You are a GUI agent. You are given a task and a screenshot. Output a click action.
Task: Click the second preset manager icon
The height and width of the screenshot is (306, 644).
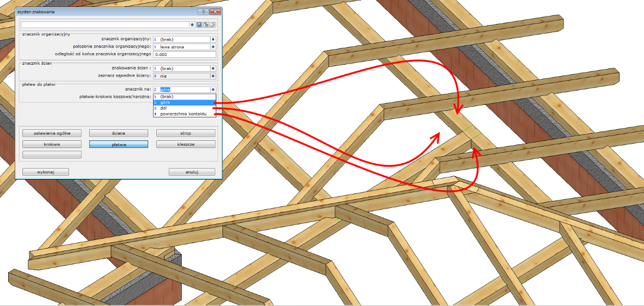click(x=206, y=25)
